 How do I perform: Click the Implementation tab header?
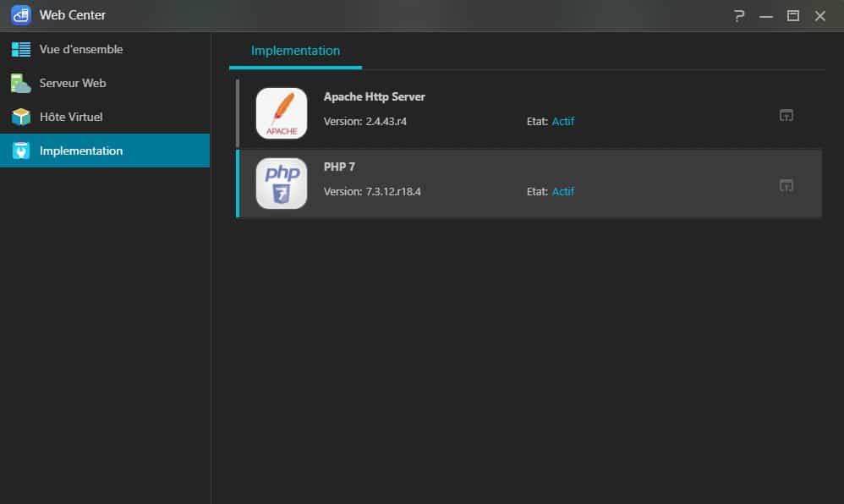click(295, 51)
